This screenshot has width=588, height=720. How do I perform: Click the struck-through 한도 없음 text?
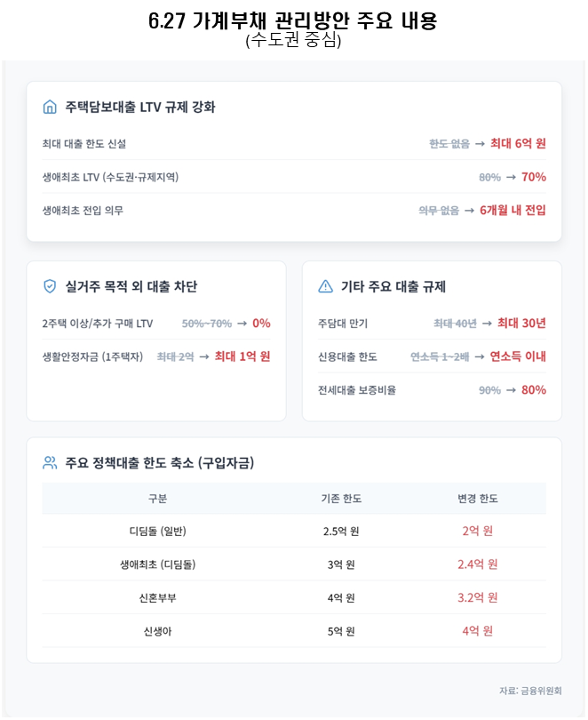pyautogui.click(x=449, y=144)
